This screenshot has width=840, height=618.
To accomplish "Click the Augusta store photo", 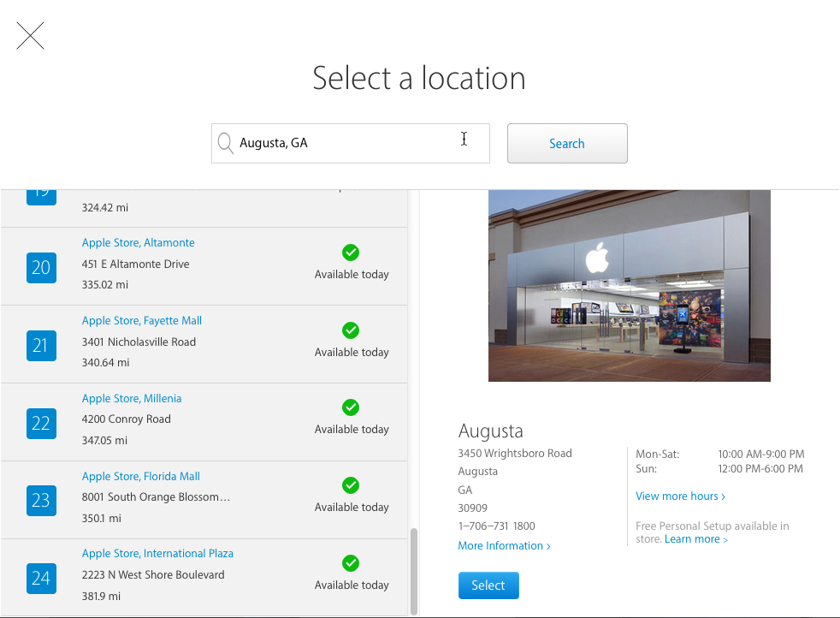I will [x=630, y=286].
